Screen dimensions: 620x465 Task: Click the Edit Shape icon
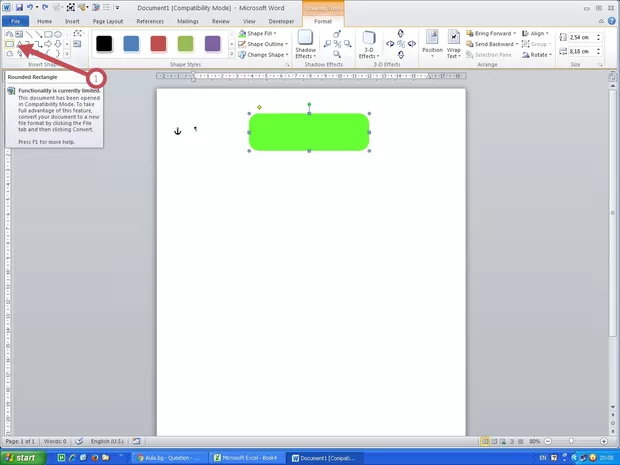coord(78,33)
